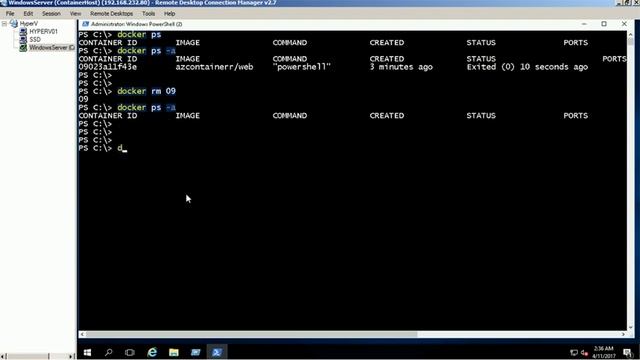Screen dimensions: 640x360
Task: Click the network tray icon
Action: [x=573, y=353]
